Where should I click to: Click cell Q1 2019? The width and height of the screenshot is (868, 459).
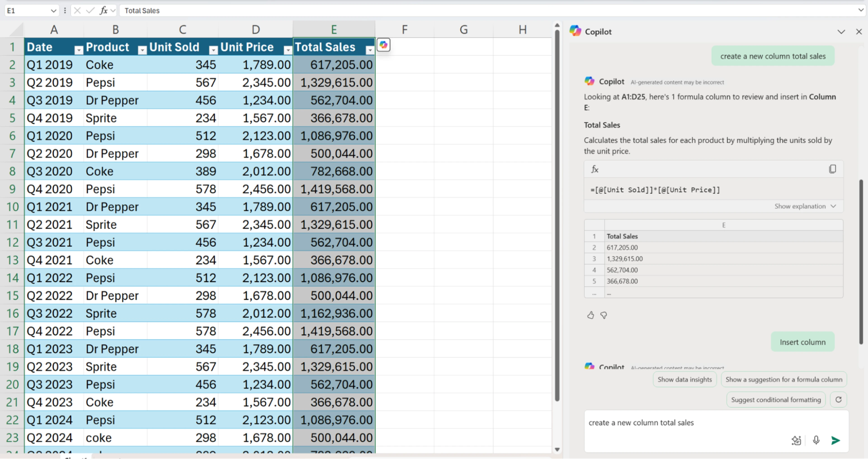click(x=54, y=65)
